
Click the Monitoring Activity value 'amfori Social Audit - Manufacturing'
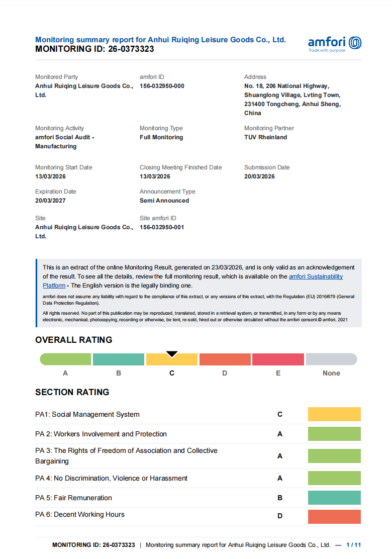tap(64, 142)
